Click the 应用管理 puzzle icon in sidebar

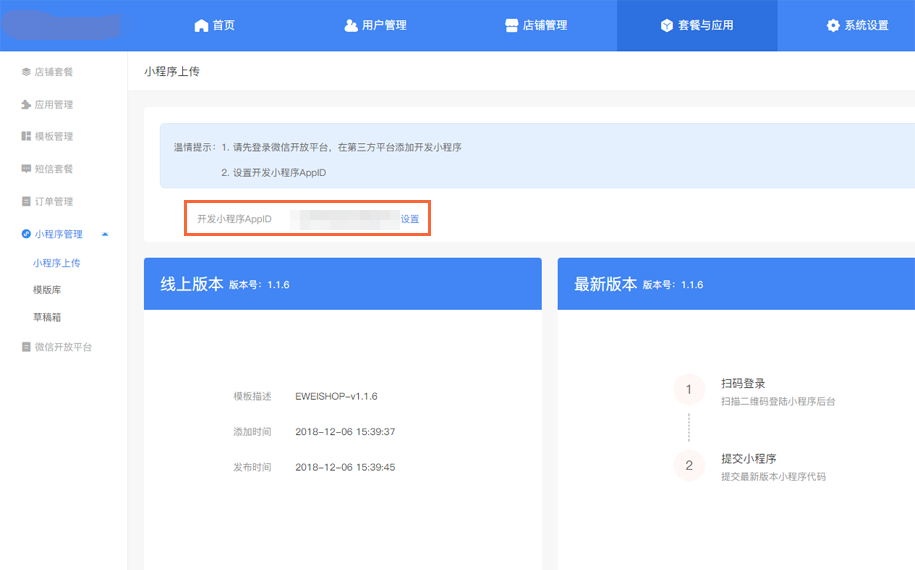click(26, 104)
